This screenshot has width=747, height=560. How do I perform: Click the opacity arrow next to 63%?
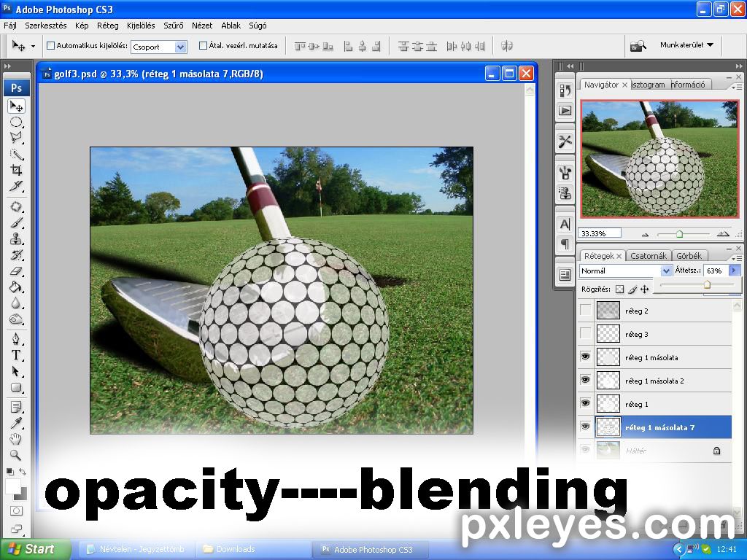coord(734,271)
